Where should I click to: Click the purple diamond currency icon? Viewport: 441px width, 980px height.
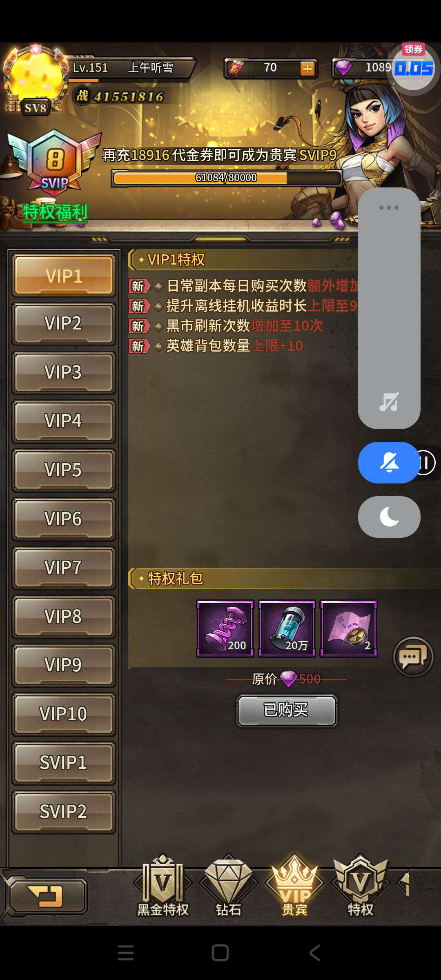pos(343,67)
